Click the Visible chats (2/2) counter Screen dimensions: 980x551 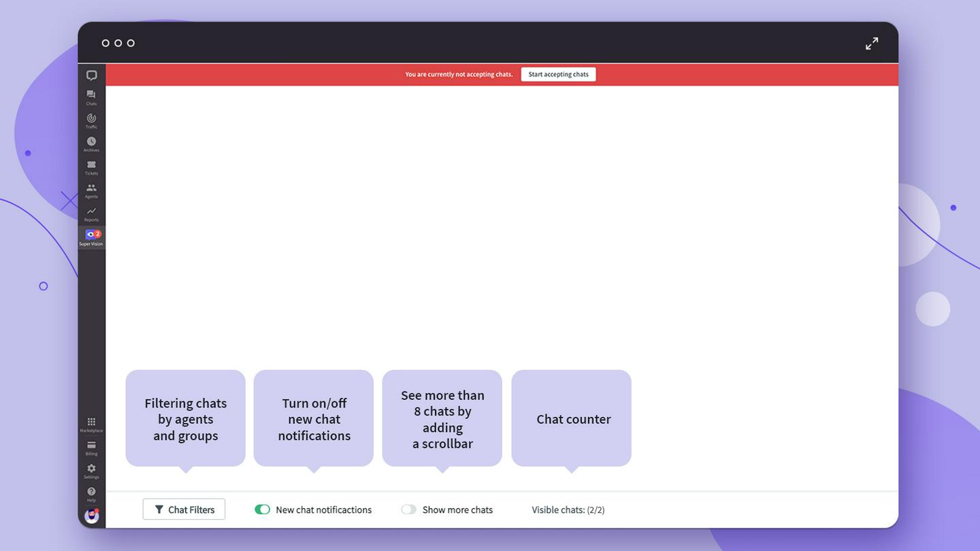coord(568,510)
